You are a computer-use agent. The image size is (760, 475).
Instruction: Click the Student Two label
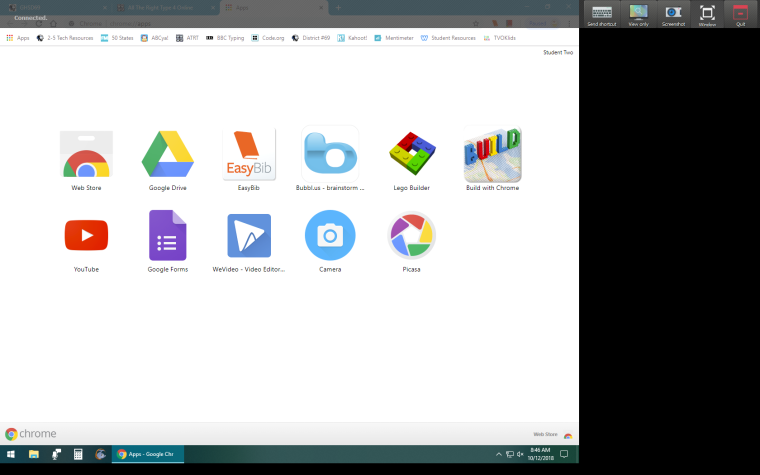coord(558,52)
